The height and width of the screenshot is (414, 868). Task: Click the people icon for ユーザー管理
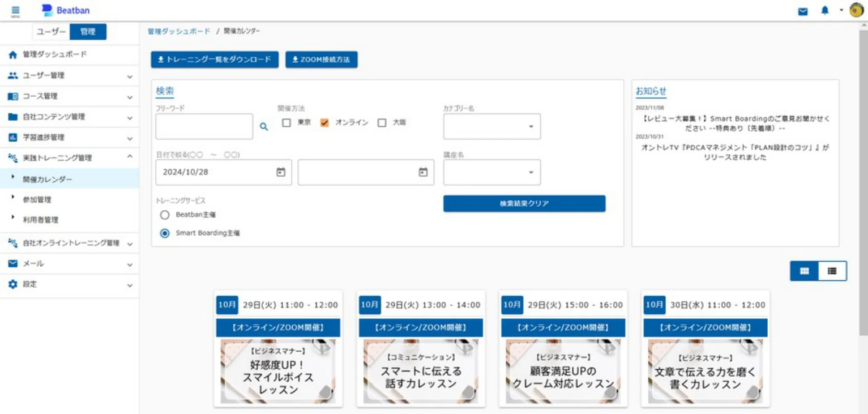(13, 75)
